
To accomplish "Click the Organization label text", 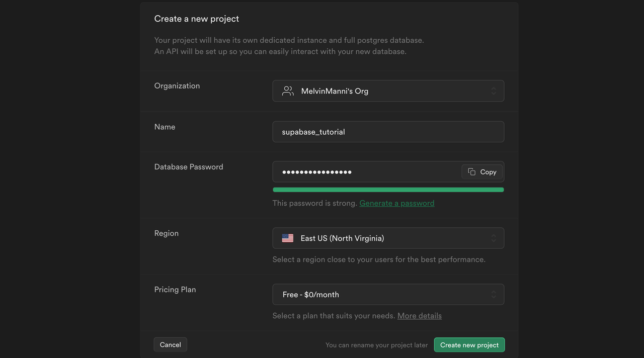I will 177,86.
